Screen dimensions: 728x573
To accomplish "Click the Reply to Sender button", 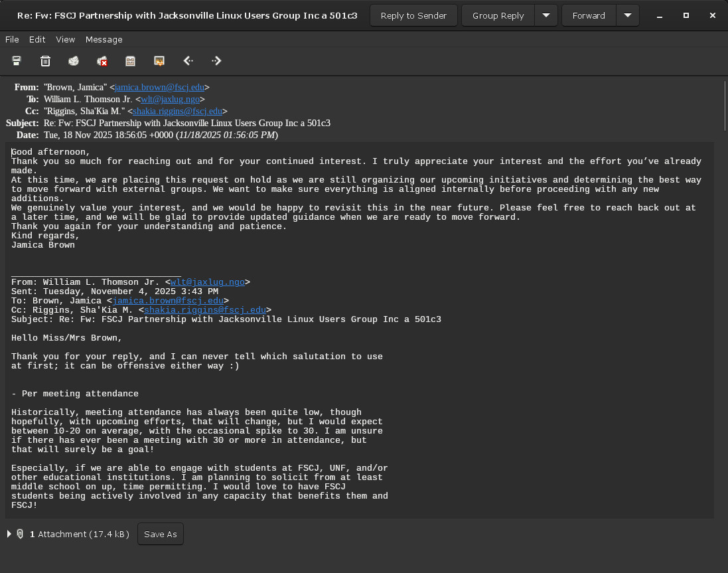I will pyautogui.click(x=413, y=15).
